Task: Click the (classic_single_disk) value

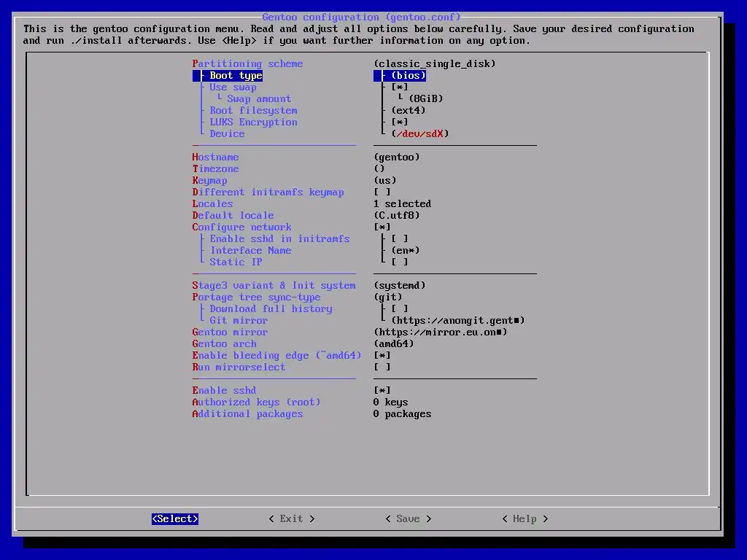Action: coord(435,64)
